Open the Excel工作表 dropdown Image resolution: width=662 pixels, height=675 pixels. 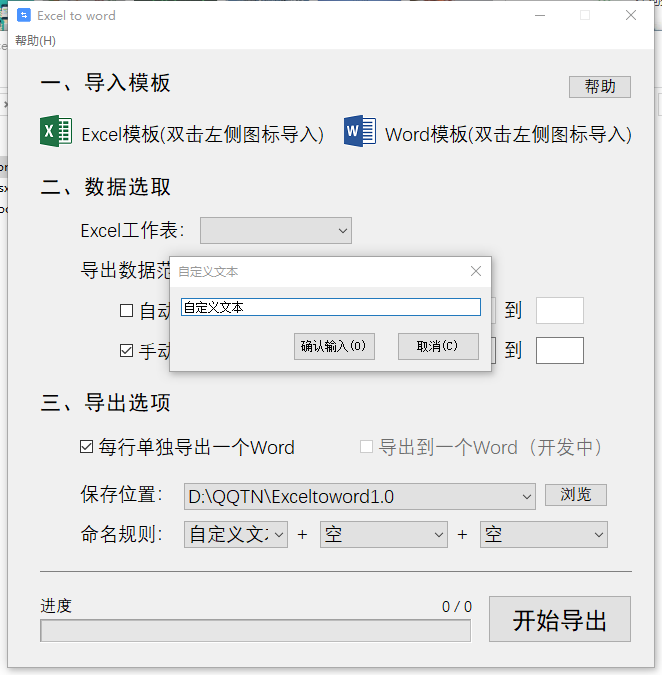[x=275, y=231]
